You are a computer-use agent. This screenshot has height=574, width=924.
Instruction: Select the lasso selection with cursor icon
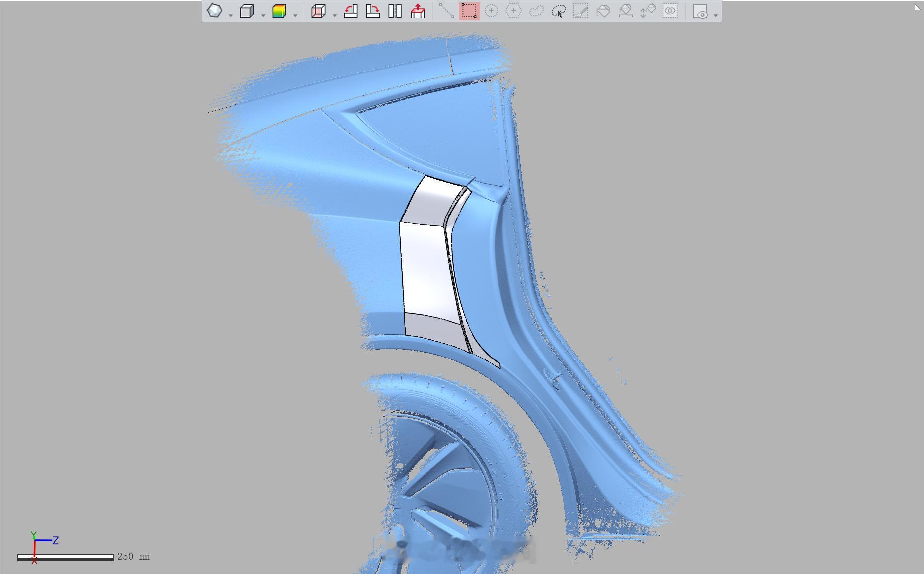pyautogui.click(x=559, y=11)
